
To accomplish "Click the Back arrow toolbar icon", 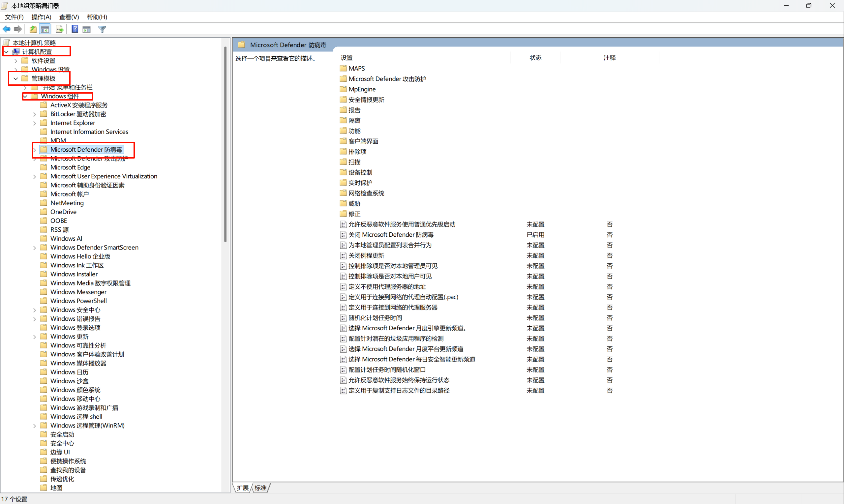I will [7, 29].
